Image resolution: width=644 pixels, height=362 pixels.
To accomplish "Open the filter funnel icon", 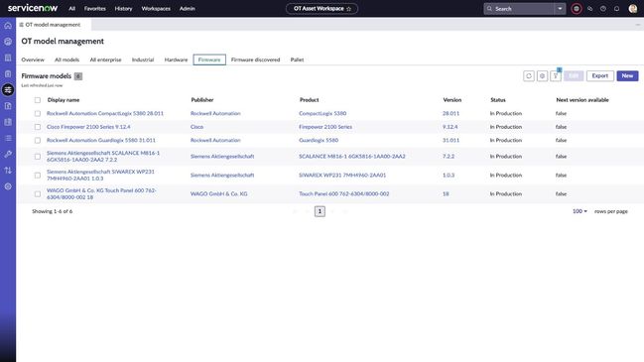I will coord(556,76).
